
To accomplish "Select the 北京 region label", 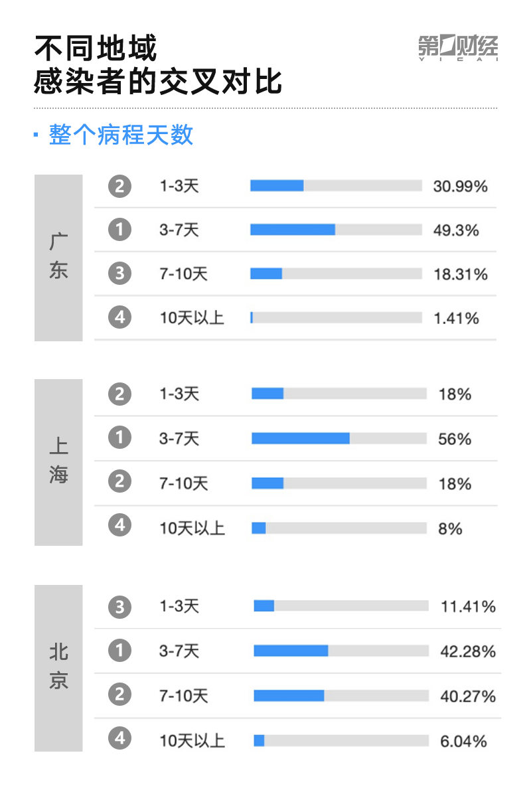I will (x=58, y=667).
